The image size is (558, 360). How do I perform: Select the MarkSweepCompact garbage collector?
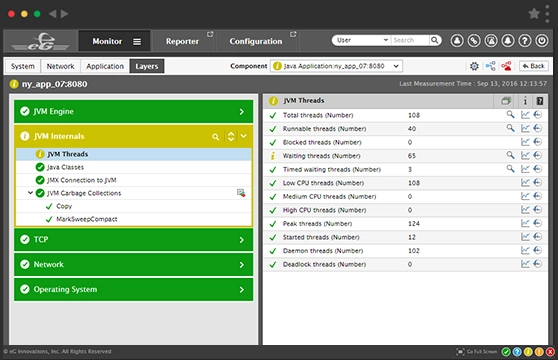pyautogui.click(x=134, y=219)
